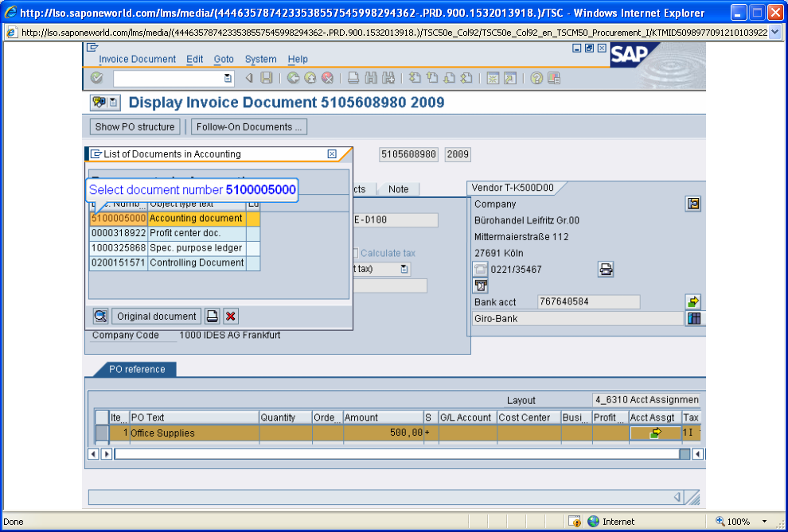
Task: Click the Find Next binoculars-plus icon
Action: [x=388, y=78]
